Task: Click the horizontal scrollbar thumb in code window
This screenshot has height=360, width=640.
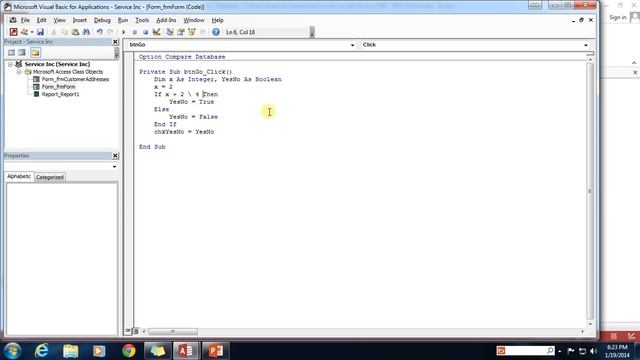Action: [x=173, y=331]
